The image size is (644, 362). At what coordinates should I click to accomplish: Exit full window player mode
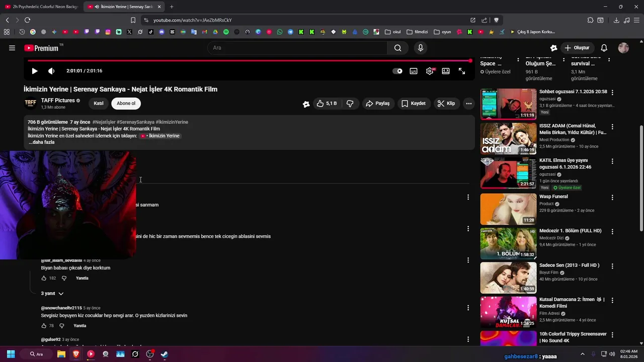coord(462,71)
